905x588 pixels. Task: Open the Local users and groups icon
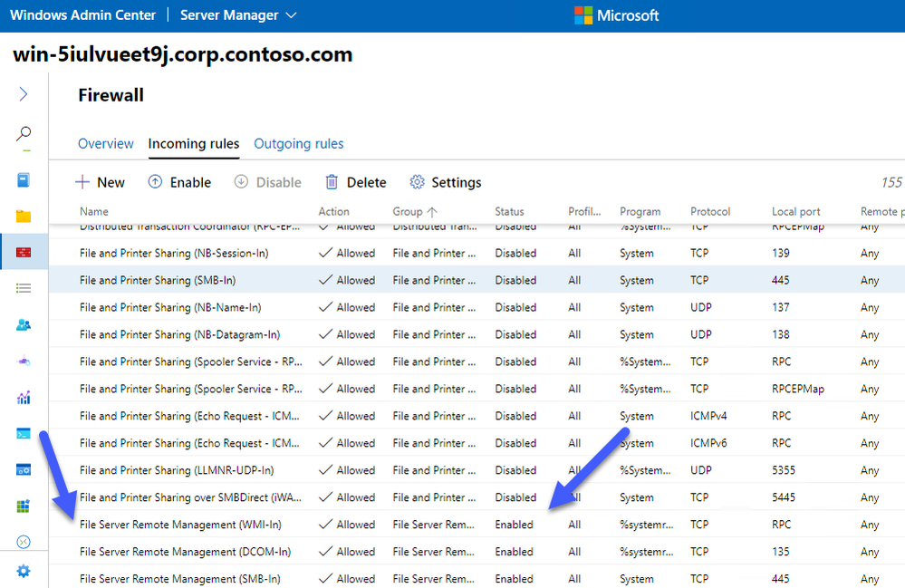tap(23, 325)
